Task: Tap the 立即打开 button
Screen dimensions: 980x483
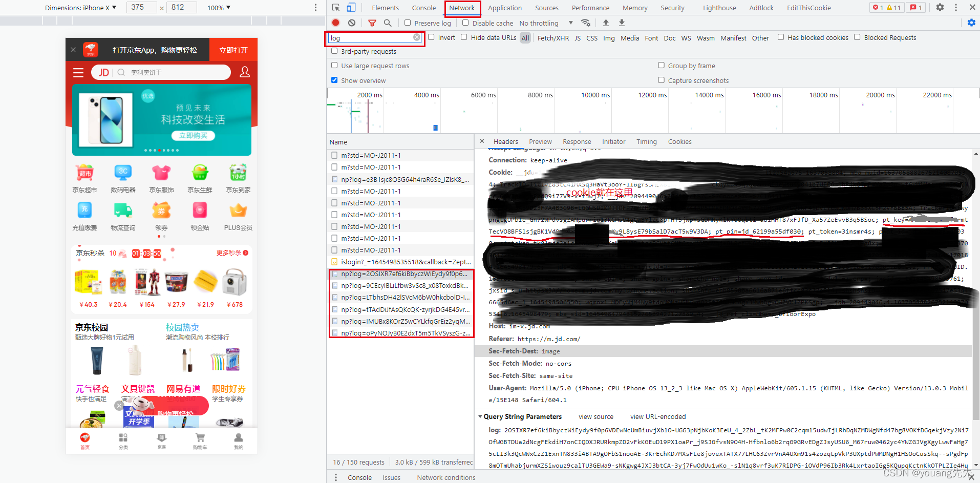Action: point(233,50)
